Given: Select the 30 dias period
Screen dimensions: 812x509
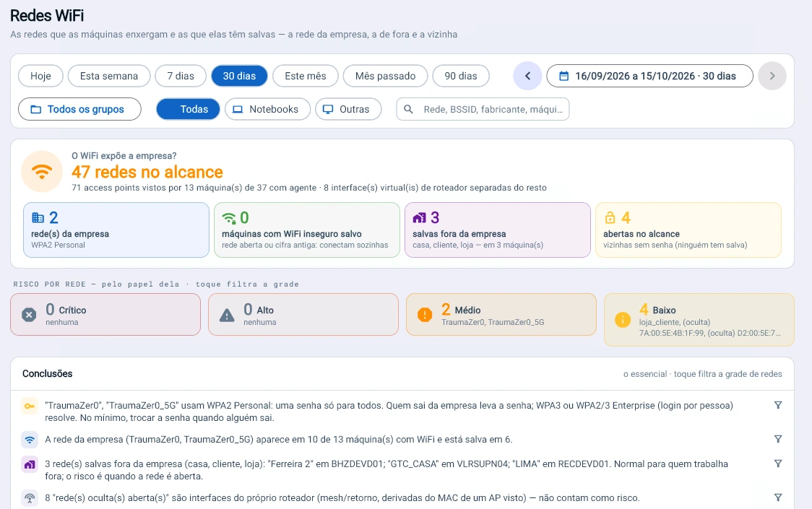Looking at the screenshot, I should click(239, 76).
